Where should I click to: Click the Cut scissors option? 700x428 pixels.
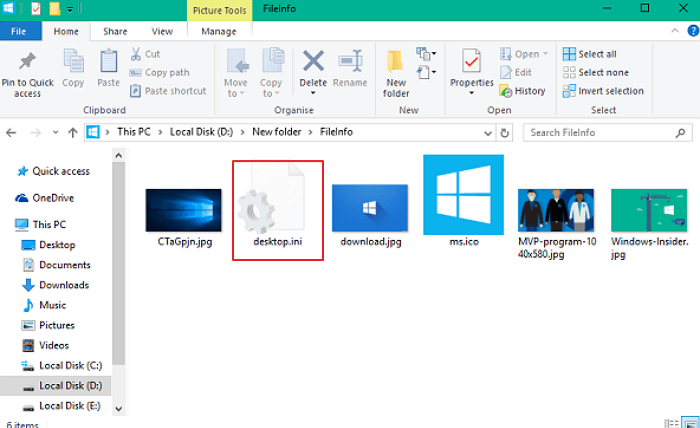pyautogui.click(x=146, y=54)
